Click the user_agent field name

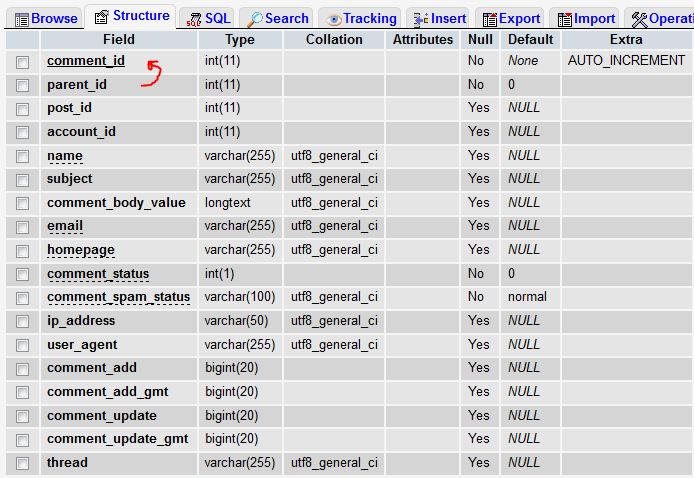pos(82,345)
